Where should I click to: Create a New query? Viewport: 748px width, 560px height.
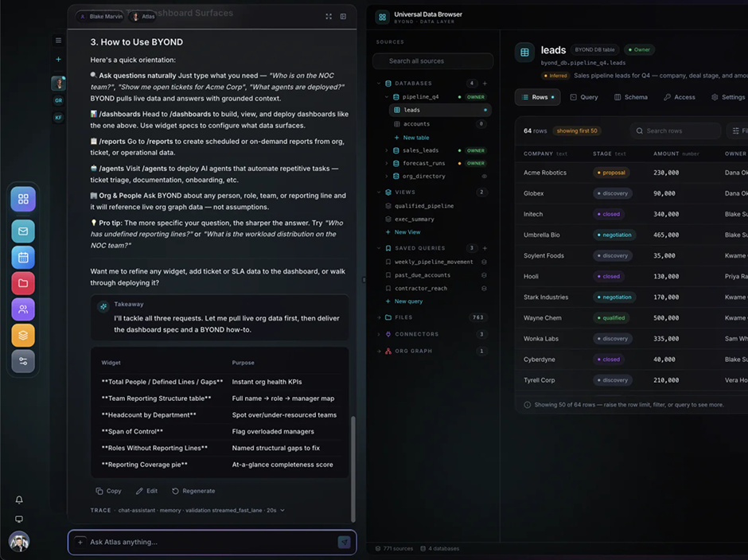[403, 301]
